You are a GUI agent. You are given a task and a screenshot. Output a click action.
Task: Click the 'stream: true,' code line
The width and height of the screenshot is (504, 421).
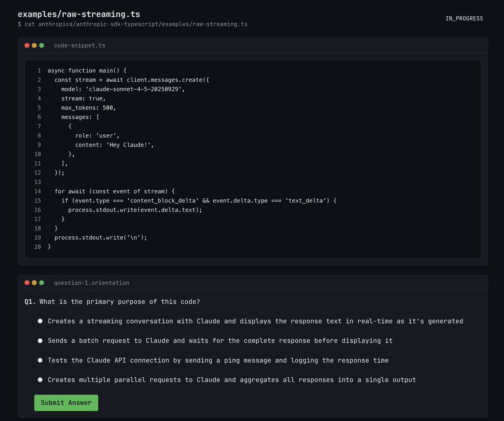[83, 98]
